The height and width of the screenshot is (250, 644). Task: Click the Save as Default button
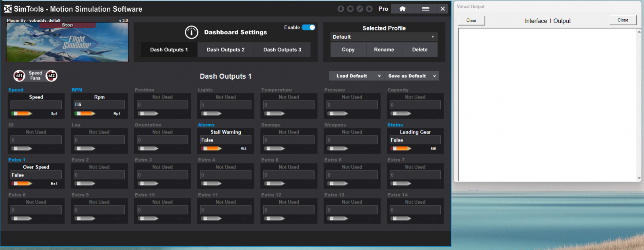pos(407,76)
